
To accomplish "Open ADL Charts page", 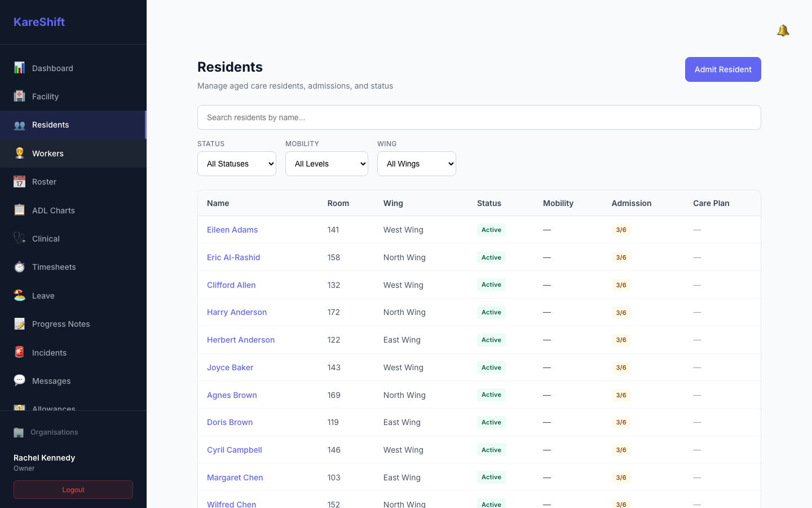I will (73, 211).
